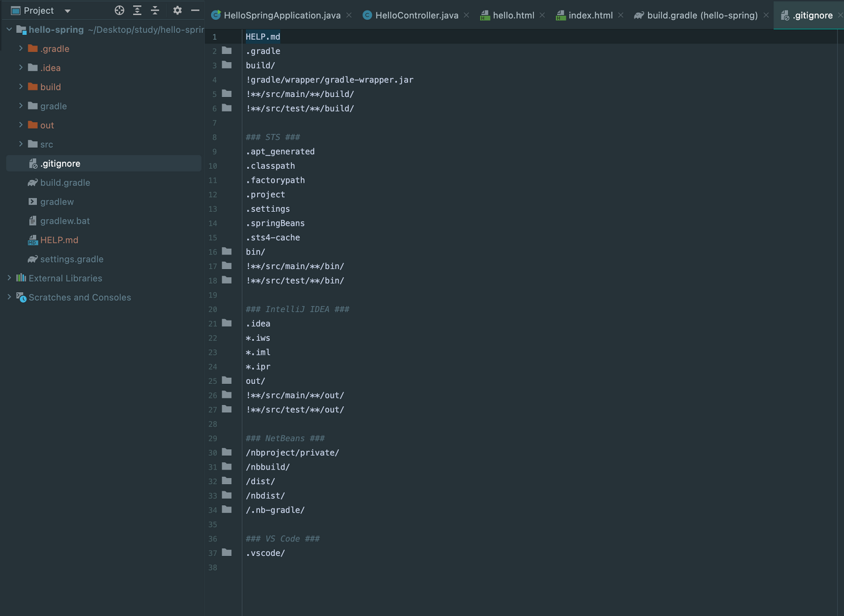Click the Expand All icon in Project toolbar
This screenshot has height=616, width=844.
(x=137, y=11)
